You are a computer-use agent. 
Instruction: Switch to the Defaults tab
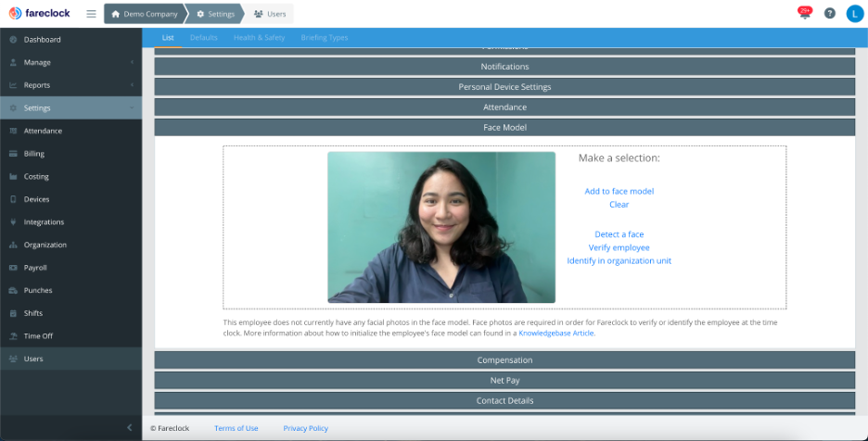pyautogui.click(x=204, y=38)
